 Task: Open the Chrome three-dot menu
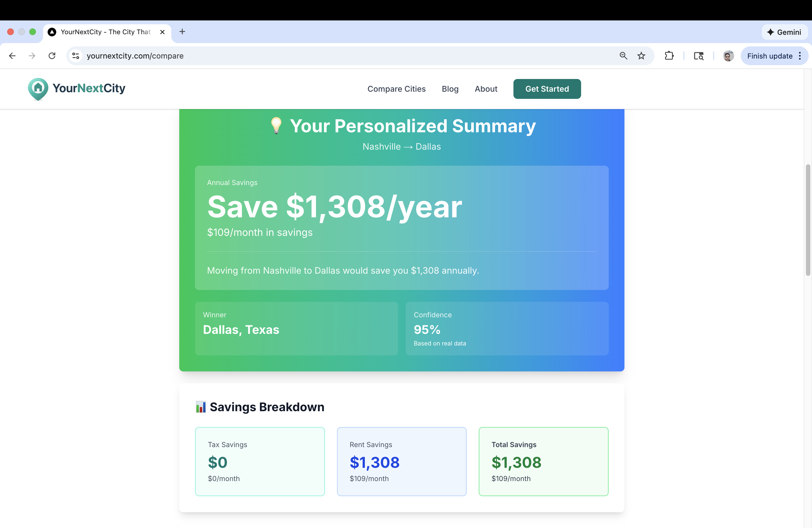[x=800, y=56]
